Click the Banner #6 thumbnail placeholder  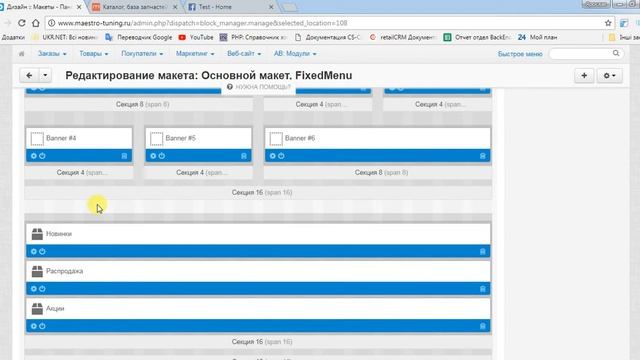(x=276, y=139)
